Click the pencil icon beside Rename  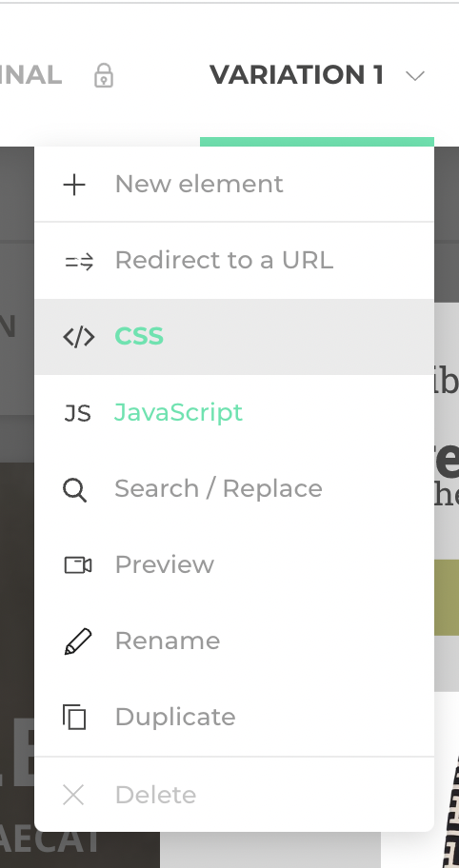point(78,641)
